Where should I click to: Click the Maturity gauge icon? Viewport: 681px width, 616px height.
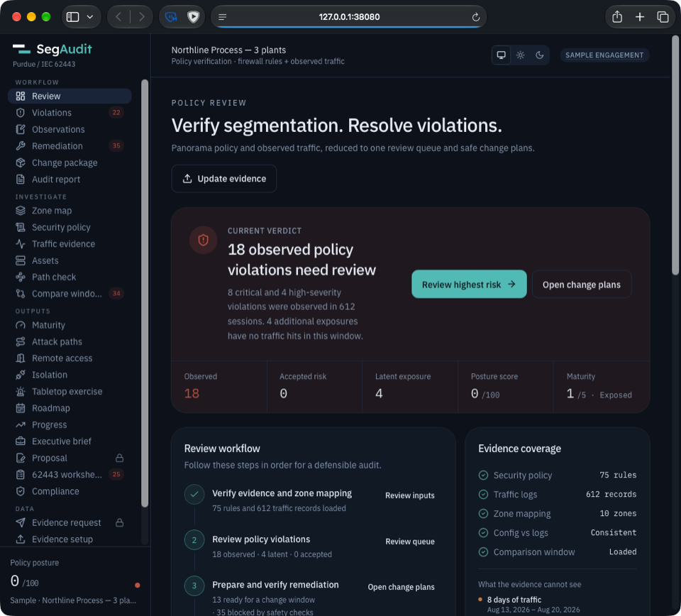point(21,325)
